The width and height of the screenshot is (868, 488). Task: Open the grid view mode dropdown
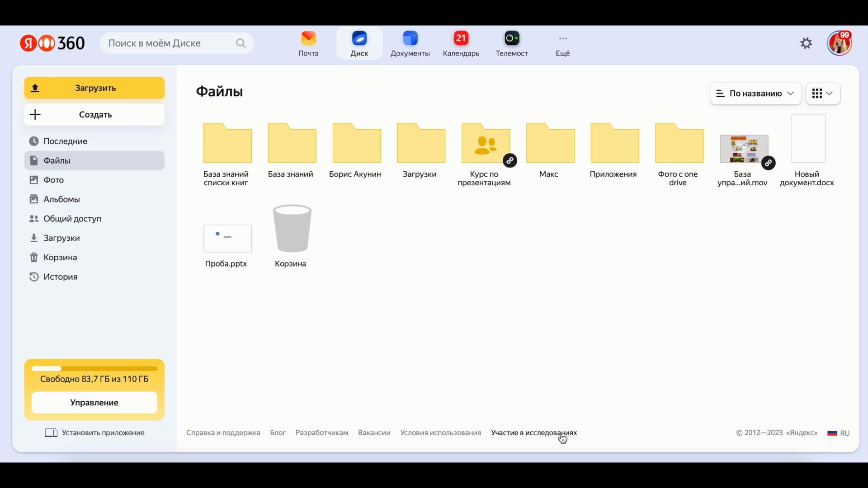823,94
